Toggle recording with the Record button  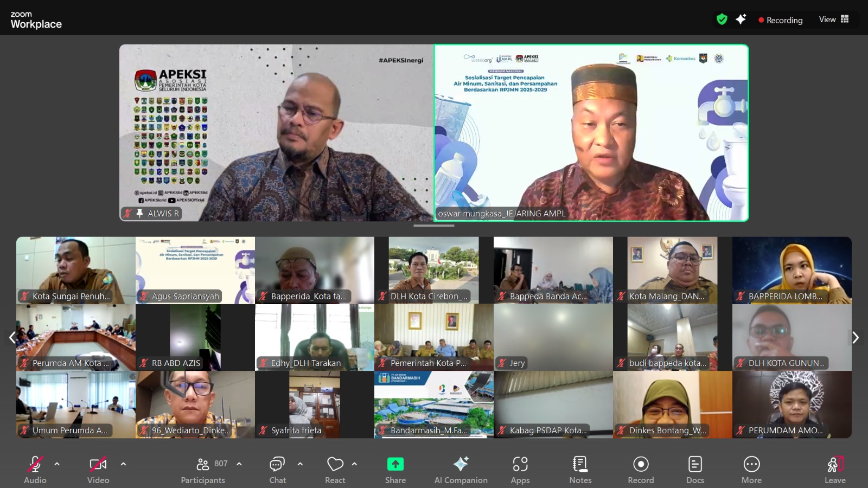point(641,469)
